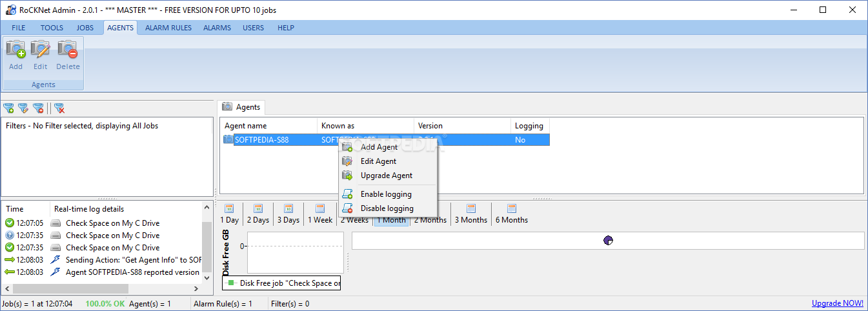Sort by Known as column header
This screenshot has height=311, width=868.
click(x=365, y=126)
